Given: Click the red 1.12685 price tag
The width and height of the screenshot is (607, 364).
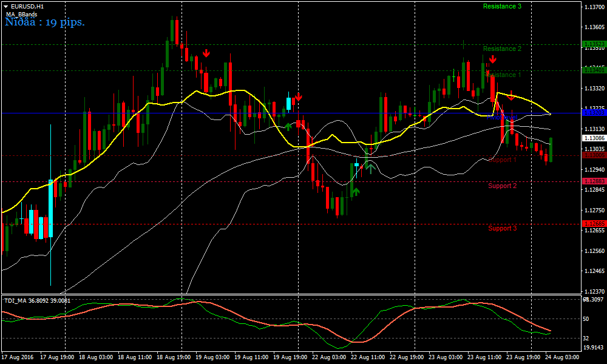Looking at the screenshot, I should point(594,224).
